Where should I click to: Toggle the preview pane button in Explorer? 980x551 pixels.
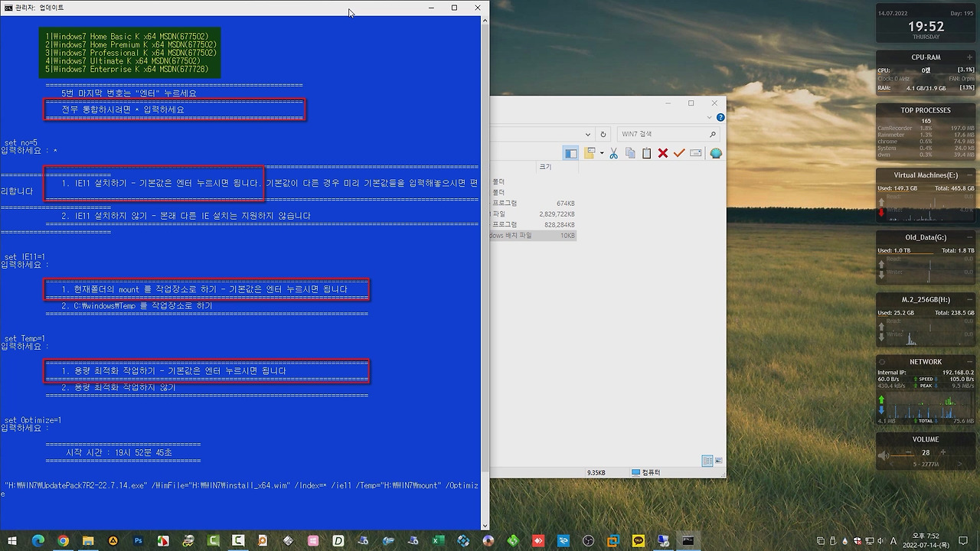point(571,153)
